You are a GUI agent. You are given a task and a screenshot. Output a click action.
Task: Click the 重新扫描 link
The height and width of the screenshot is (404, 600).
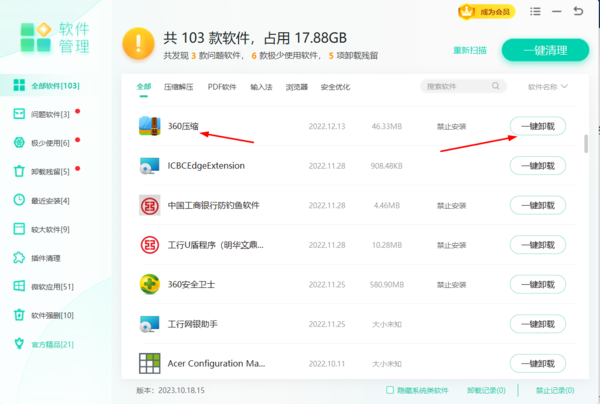coord(470,50)
